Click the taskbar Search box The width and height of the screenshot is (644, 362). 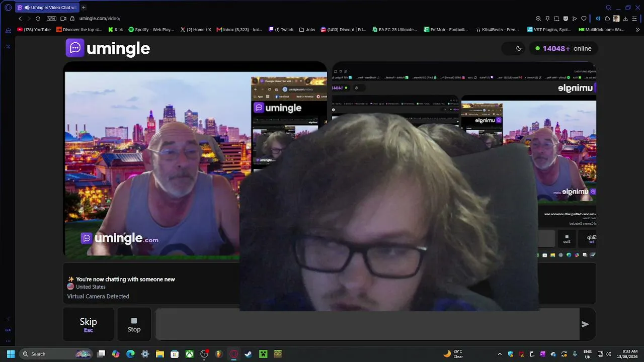[x=56, y=354]
